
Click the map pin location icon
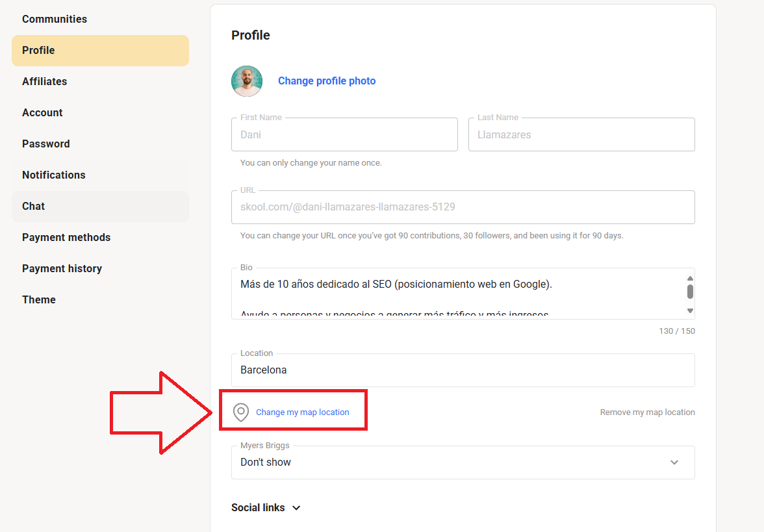[x=241, y=412]
